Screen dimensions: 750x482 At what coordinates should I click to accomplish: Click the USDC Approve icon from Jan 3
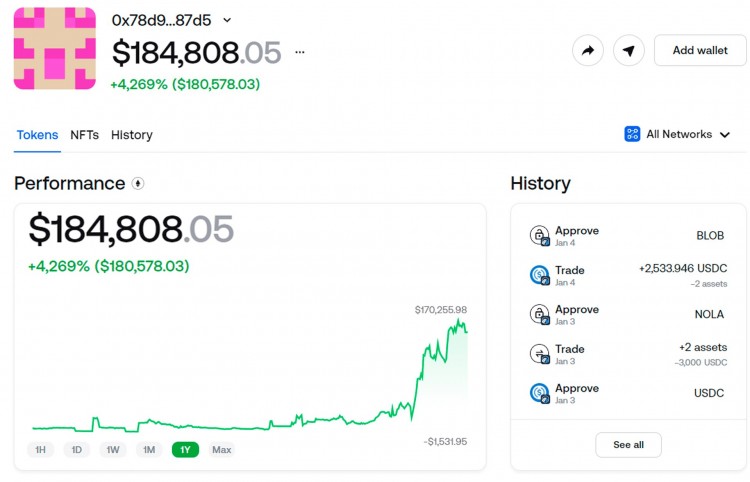(539, 393)
